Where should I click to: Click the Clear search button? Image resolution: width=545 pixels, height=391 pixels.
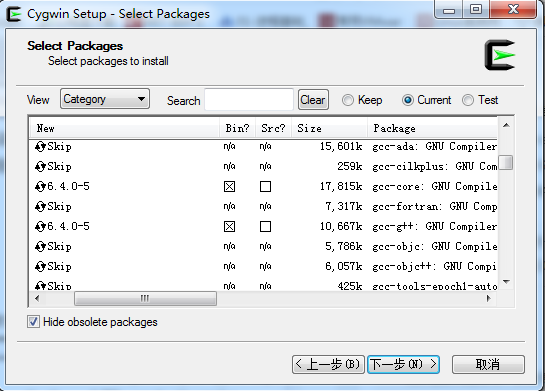pyautogui.click(x=313, y=100)
